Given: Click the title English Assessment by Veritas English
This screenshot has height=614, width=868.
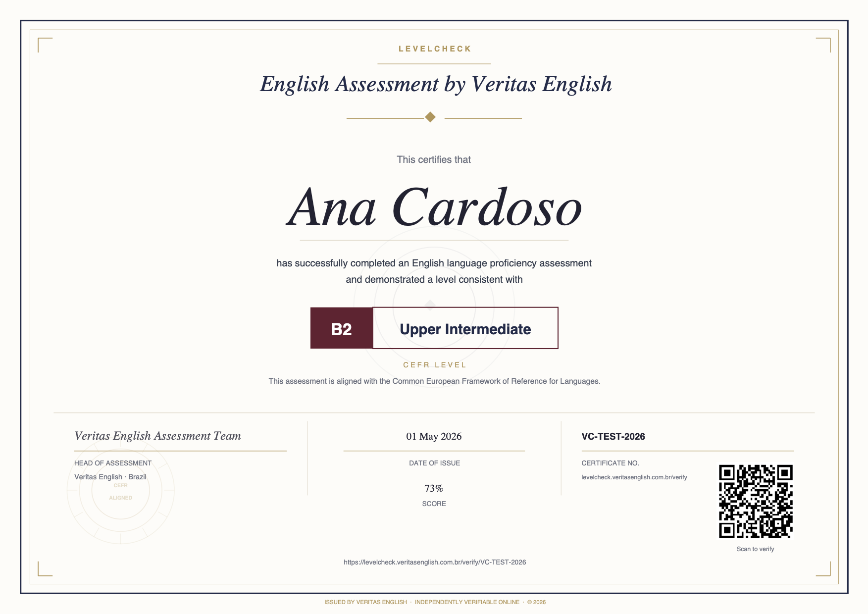Looking at the screenshot, I should pos(436,84).
